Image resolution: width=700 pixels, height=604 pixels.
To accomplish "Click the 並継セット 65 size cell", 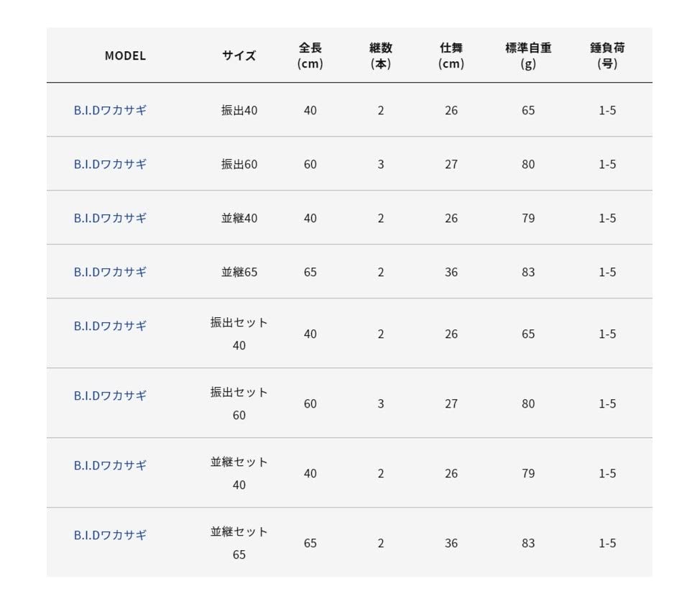I will (239, 543).
